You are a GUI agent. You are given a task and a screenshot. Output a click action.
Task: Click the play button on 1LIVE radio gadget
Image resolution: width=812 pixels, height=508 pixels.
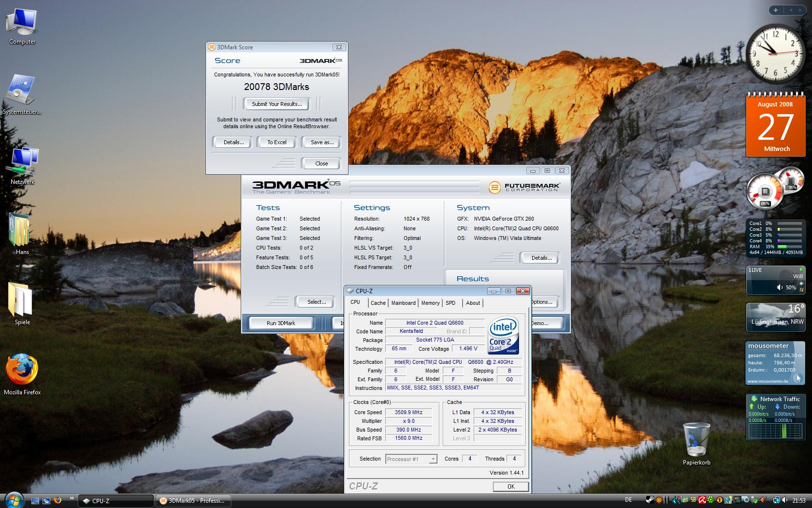[x=801, y=269]
